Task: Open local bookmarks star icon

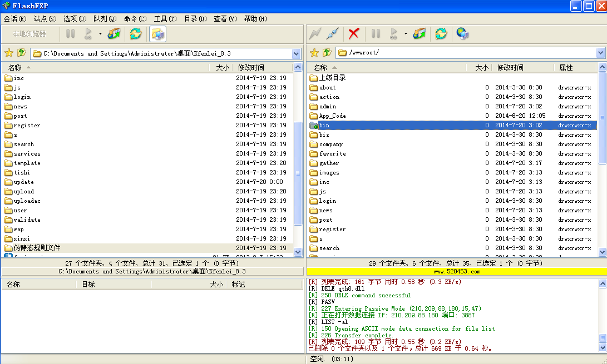Action: pyautogui.click(x=9, y=53)
